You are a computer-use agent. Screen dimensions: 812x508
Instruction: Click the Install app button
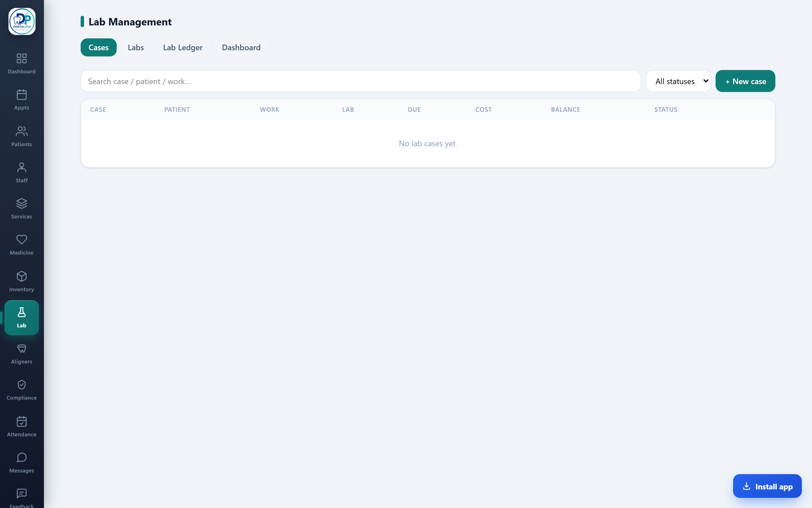(x=767, y=486)
